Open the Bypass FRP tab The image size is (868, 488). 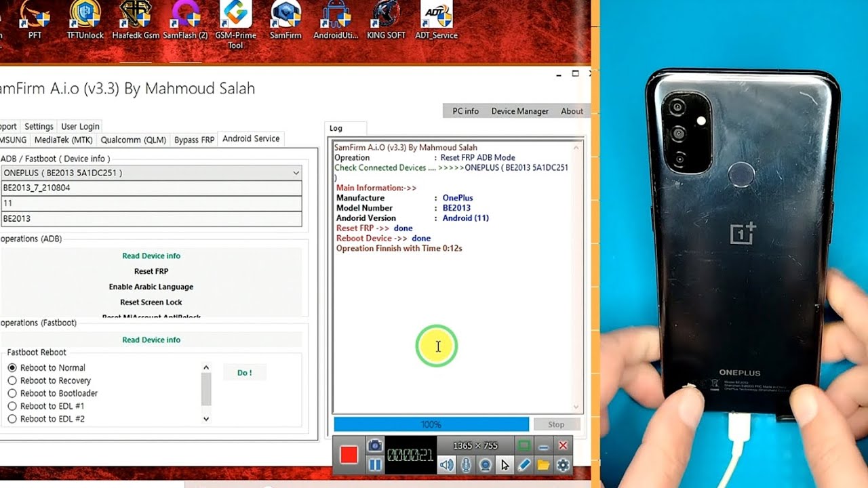(x=194, y=140)
